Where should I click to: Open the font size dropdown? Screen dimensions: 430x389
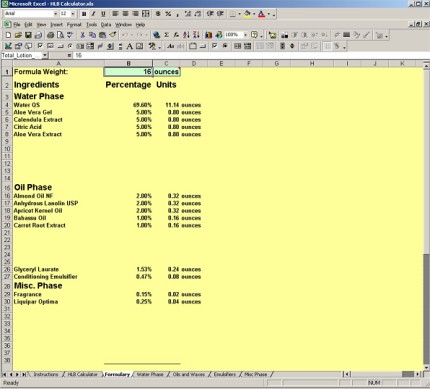tap(73, 14)
